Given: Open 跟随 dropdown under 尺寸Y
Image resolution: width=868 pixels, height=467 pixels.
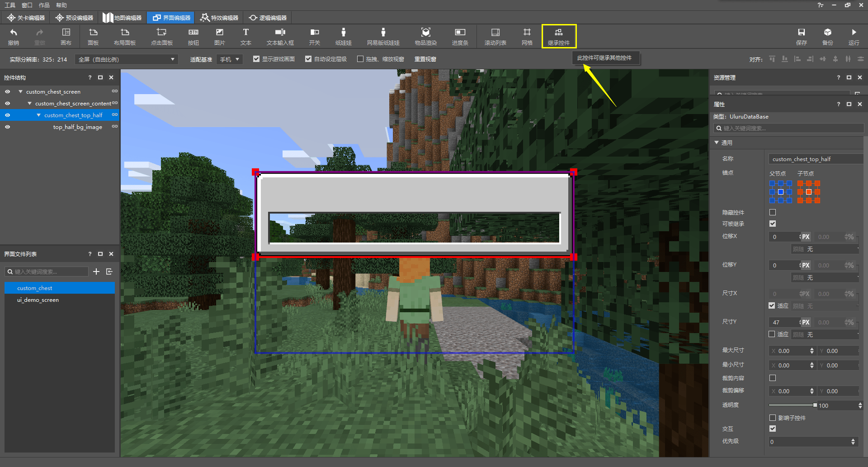Looking at the screenshot, I should [825, 334].
